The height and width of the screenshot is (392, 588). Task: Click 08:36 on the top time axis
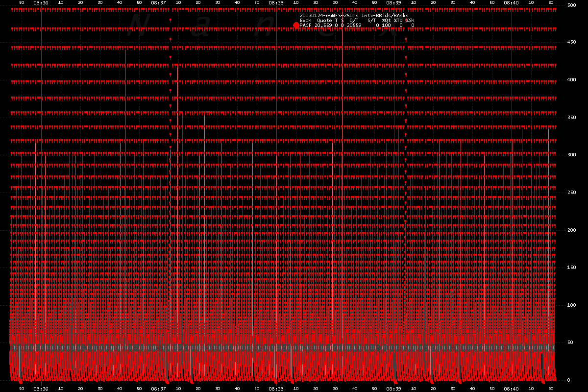click(x=41, y=2)
